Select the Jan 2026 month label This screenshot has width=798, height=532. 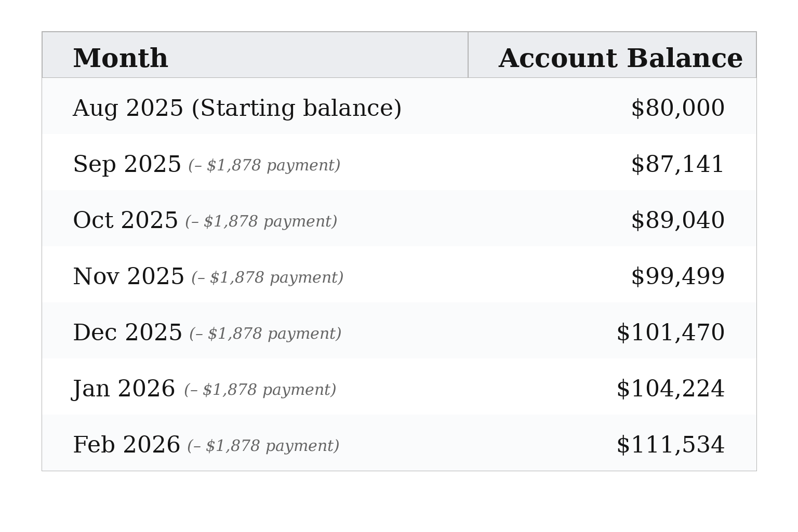click(124, 389)
